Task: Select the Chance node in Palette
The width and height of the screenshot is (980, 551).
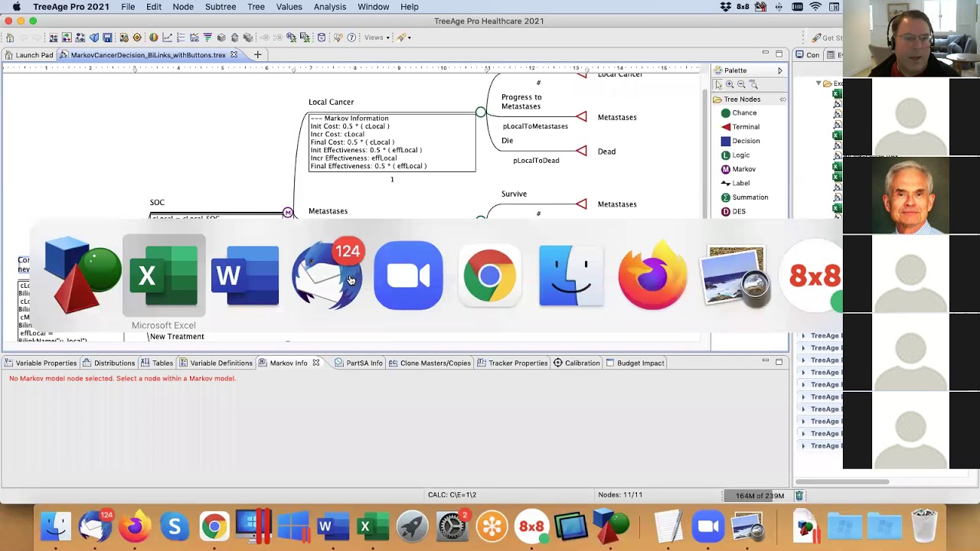Action: 739,112
